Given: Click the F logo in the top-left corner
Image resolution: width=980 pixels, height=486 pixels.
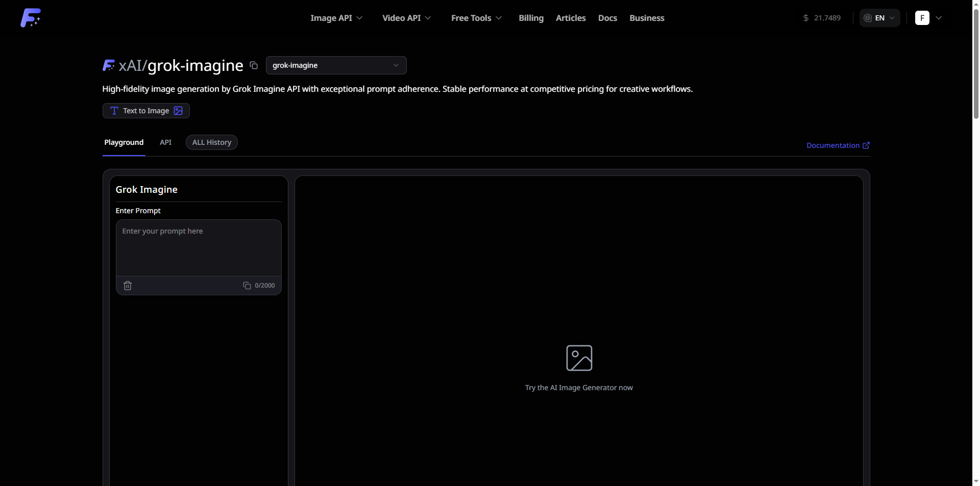Looking at the screenshot, I should click(x=31, y=18).
